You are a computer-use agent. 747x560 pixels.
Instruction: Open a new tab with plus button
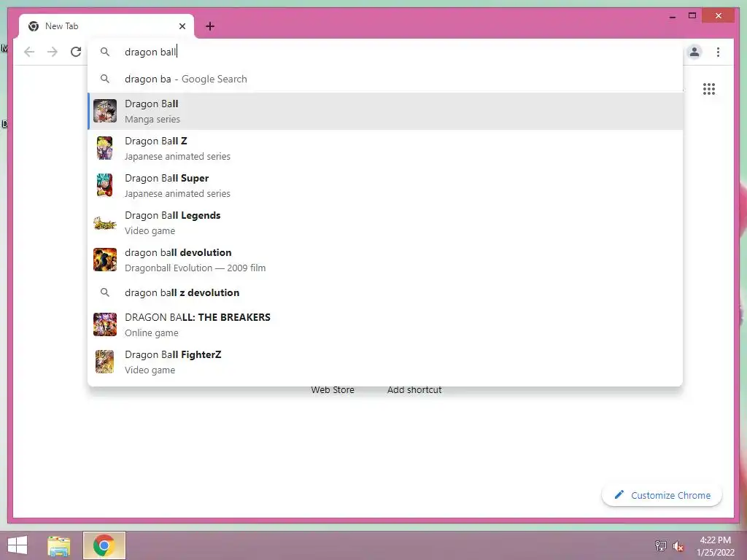(x=210, y=26)
